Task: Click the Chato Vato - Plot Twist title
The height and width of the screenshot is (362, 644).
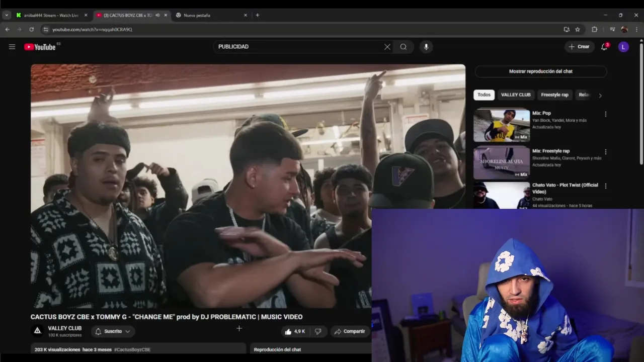Action: (565, 188)
